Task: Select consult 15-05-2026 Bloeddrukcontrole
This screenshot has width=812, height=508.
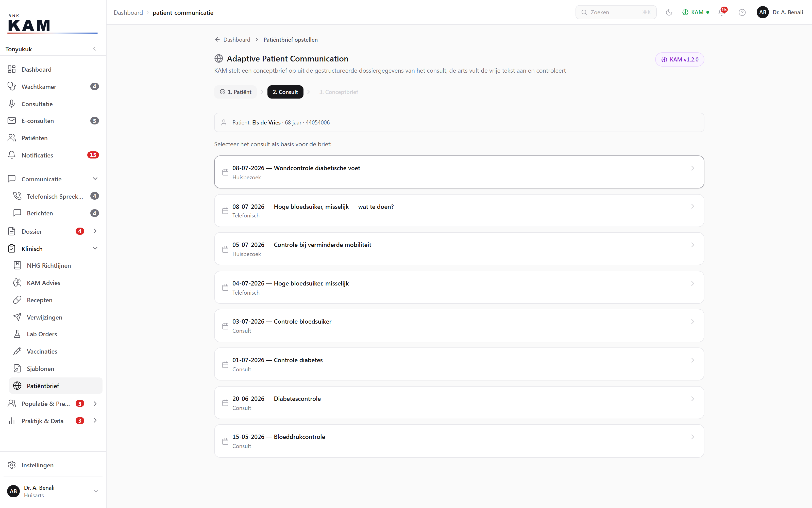Action: [x=459, y=441]
